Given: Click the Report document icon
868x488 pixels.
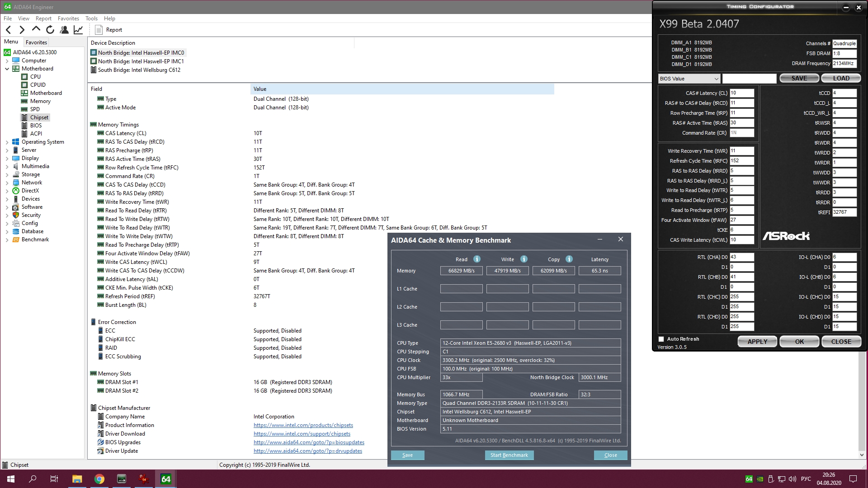Looking at the screenshot, I should click(99, 30).
